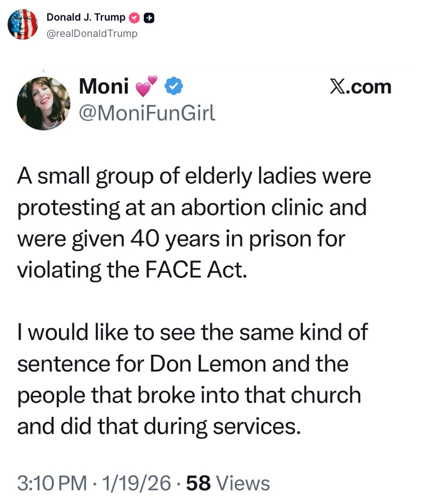
Task: Click the 58 Views count
Action: coord(228,482)
